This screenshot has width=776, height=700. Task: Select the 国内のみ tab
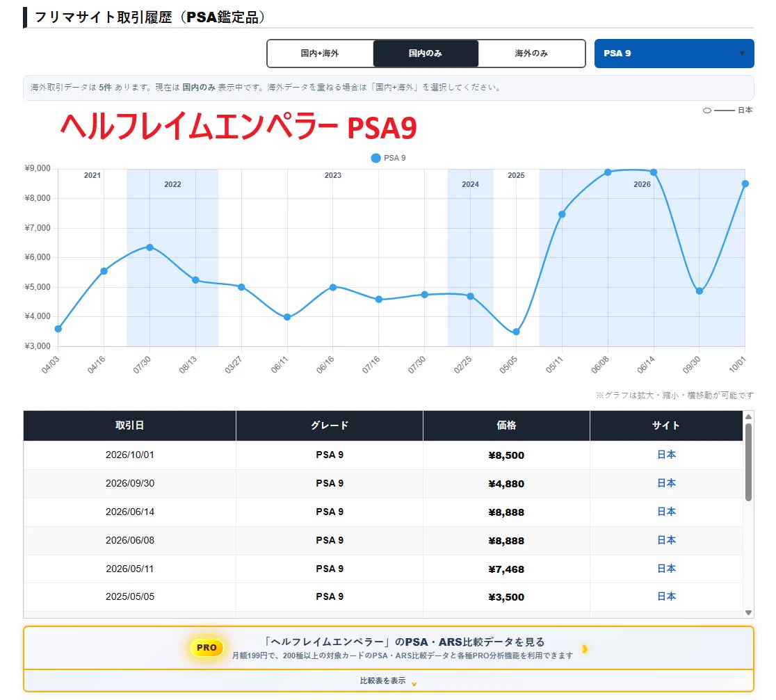[x=426, y=54]
